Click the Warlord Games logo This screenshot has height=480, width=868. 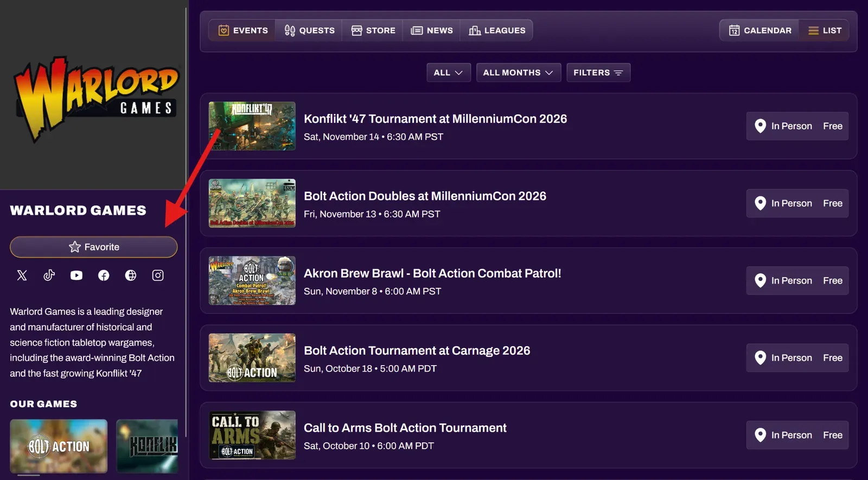[95, 99]
